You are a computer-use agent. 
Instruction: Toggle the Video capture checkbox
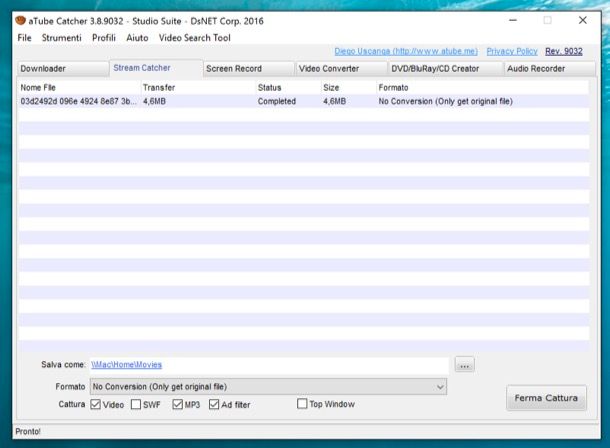pos(96,405)
